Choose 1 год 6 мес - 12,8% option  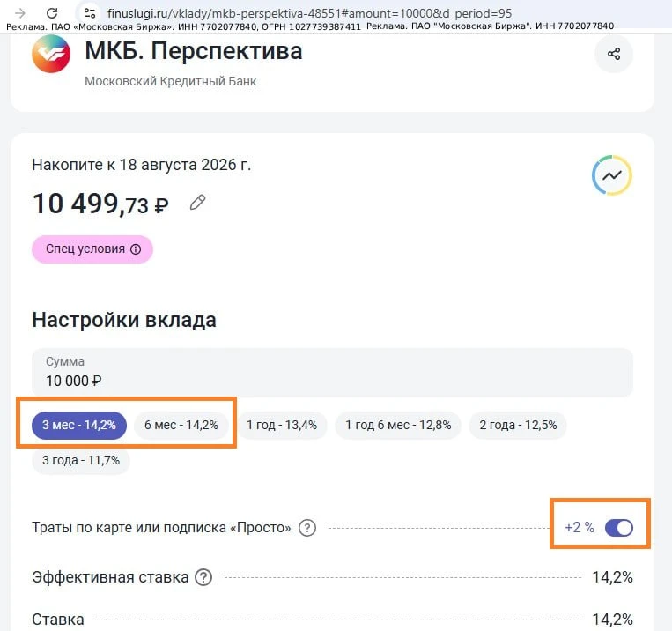pyautogui.click(x=398, y=425)
